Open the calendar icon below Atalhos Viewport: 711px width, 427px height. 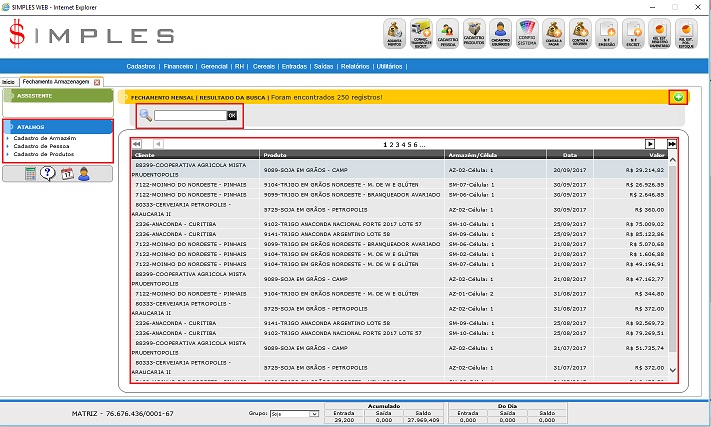click(66, 174)
